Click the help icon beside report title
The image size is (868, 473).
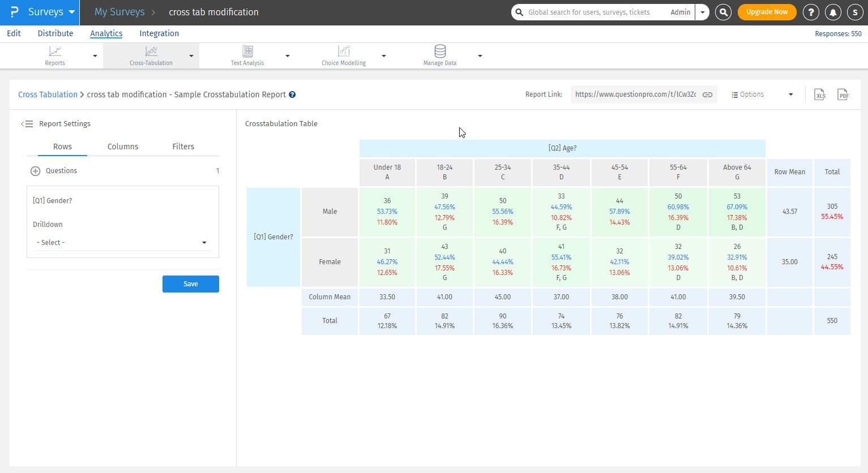[292, 94]
